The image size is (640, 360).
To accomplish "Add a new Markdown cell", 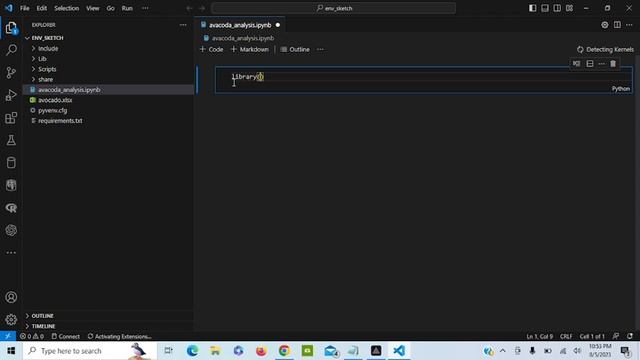I will click(x=250, y=49).
